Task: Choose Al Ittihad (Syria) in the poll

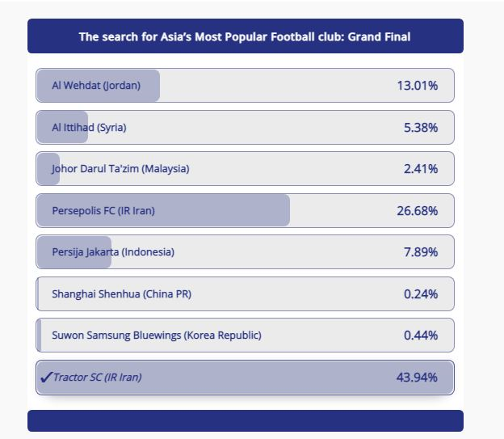Action: click(x=245, y=128)
